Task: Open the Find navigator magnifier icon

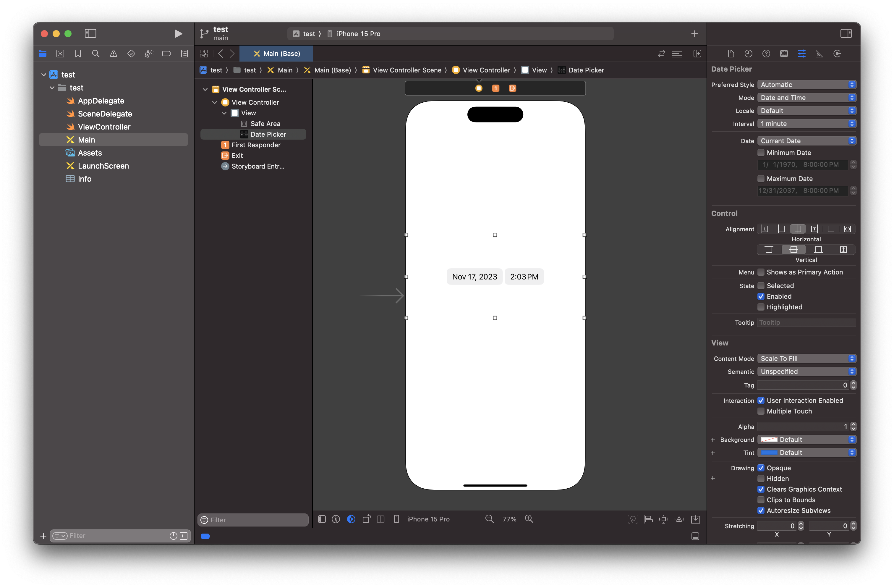Action: pyautogui.click(x=95, y=54)
